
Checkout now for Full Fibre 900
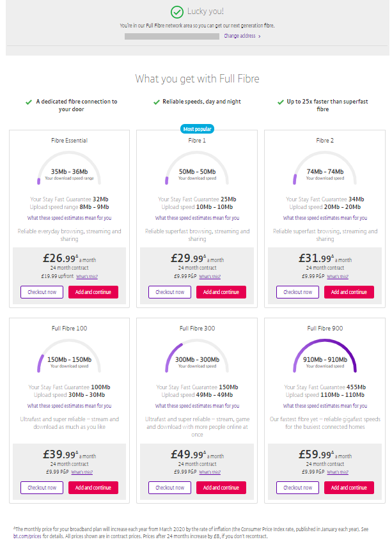[x=298, y=488]
